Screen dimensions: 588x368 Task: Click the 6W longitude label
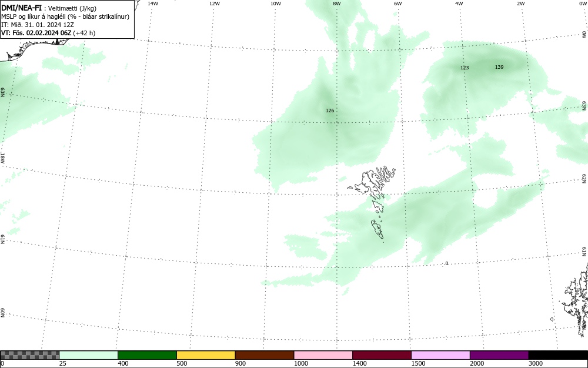(398, 4)
